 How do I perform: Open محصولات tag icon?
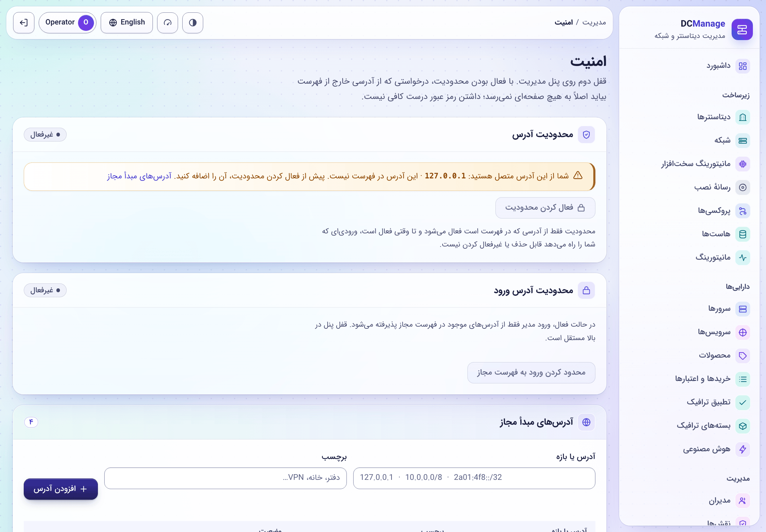click(x=743, y=356)
